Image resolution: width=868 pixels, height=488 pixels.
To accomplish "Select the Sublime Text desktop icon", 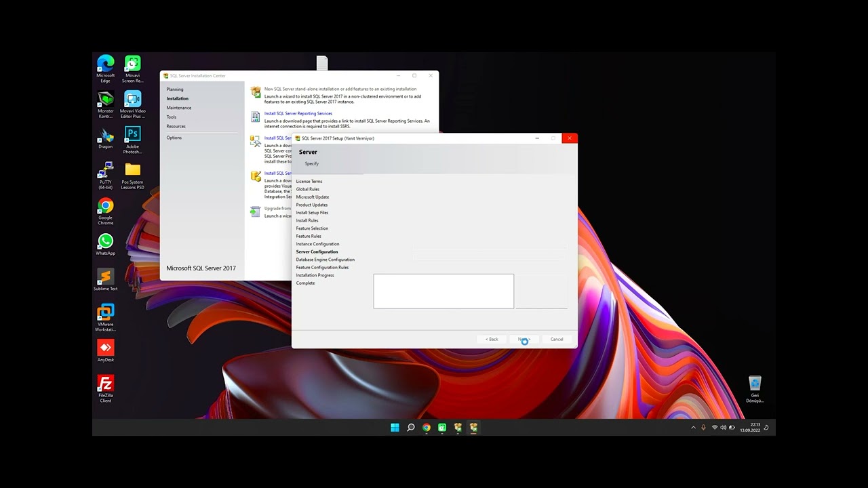I will [x=105, y=280].
